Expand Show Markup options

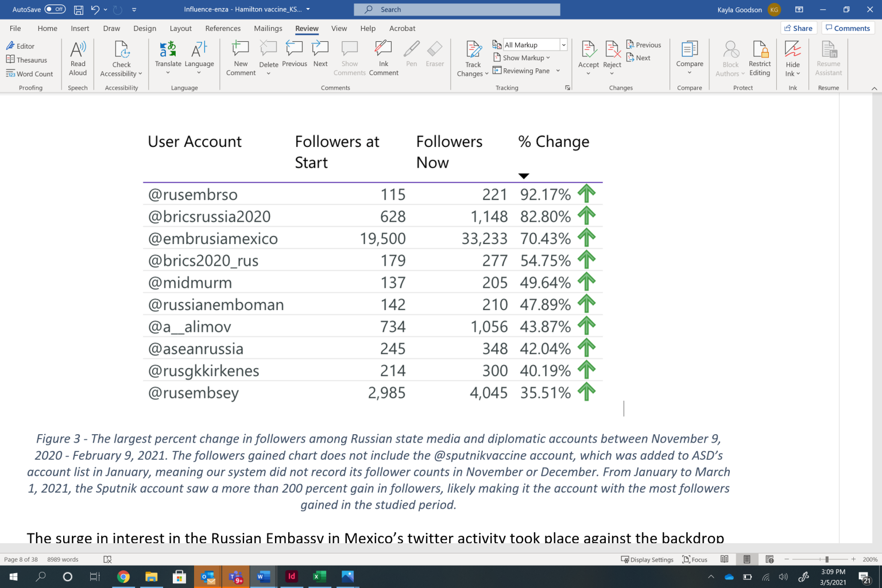(x=521, y=58)
